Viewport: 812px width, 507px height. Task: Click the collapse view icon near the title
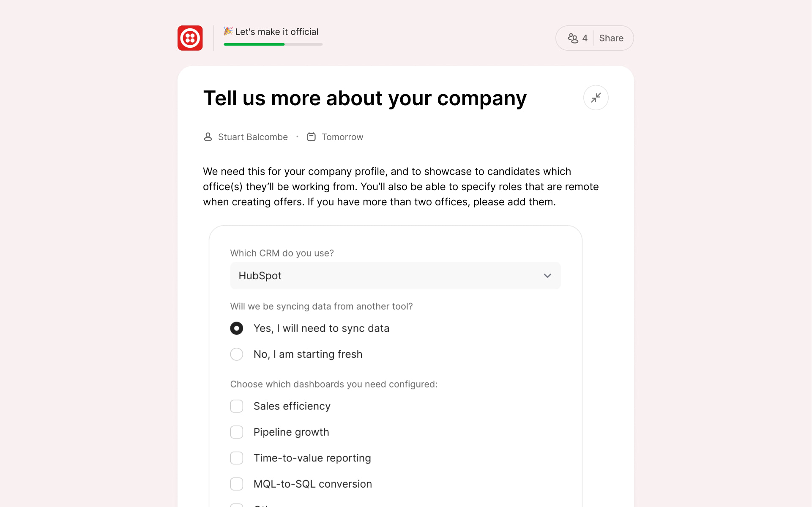596,97
